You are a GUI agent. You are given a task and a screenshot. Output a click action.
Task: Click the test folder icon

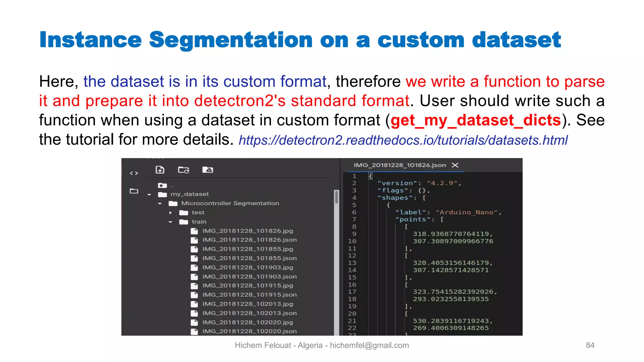pyautogui.click(x=184, y=213)
